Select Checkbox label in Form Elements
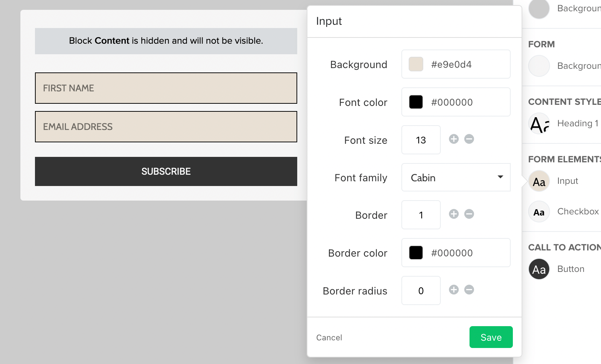 pos(578,211)
